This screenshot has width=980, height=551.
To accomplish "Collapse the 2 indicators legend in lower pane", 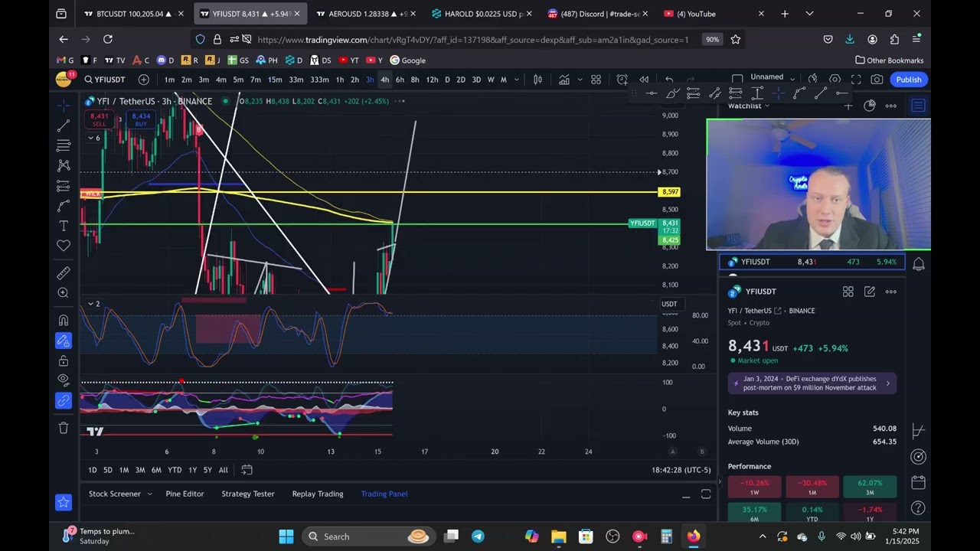I will (93, 304).
